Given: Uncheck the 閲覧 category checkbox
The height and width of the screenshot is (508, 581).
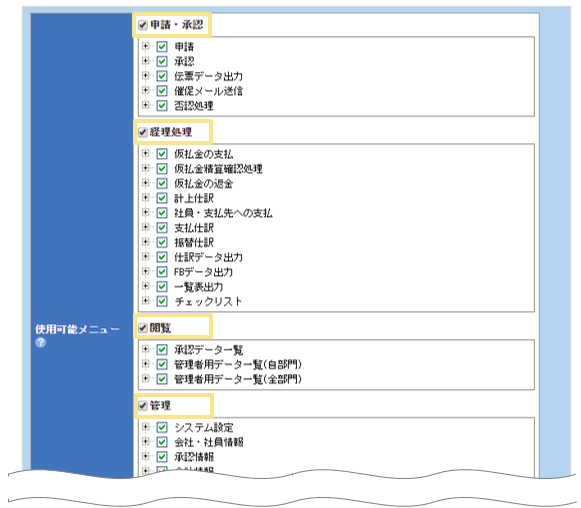Looking at the screenshot, I should pyautogui.click(x=143, y=328).
